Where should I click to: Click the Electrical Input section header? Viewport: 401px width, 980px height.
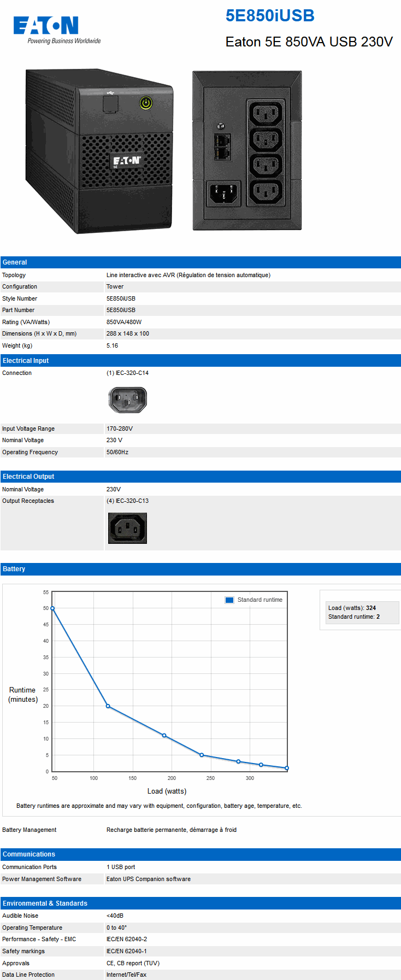(x=200, y=361)
